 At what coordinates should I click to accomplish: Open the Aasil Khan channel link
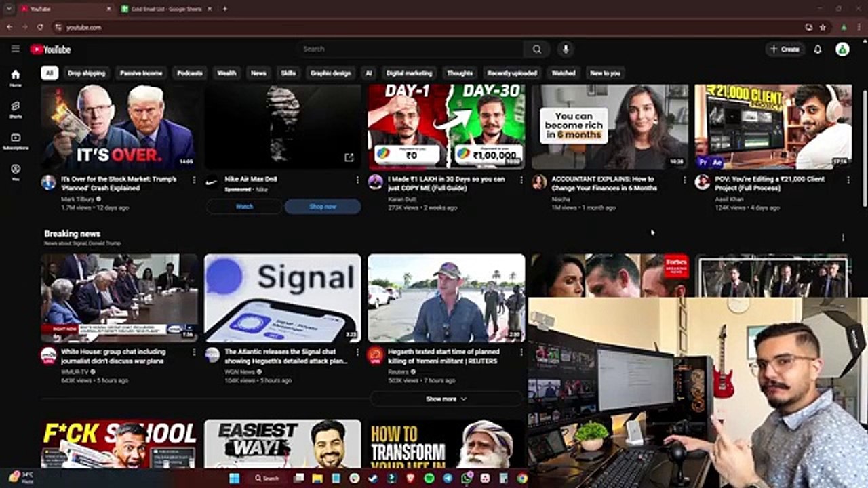pyautogui.click(x=729, y=199)
